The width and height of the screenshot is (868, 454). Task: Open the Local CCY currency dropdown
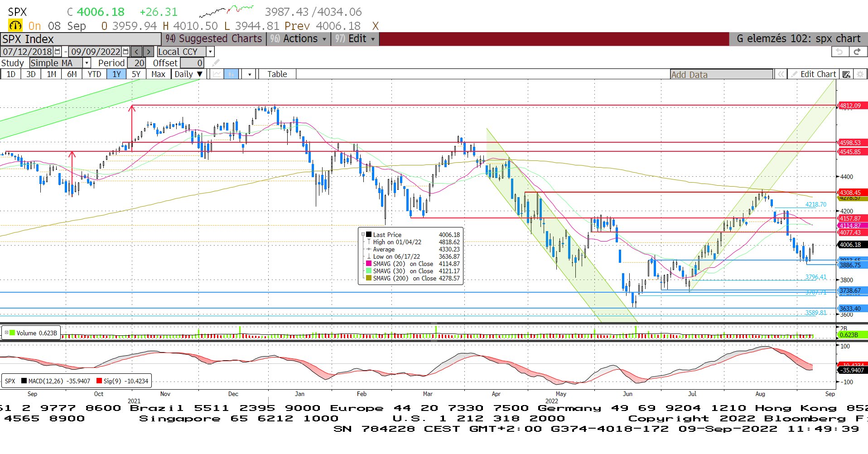(x=210, y=52)
